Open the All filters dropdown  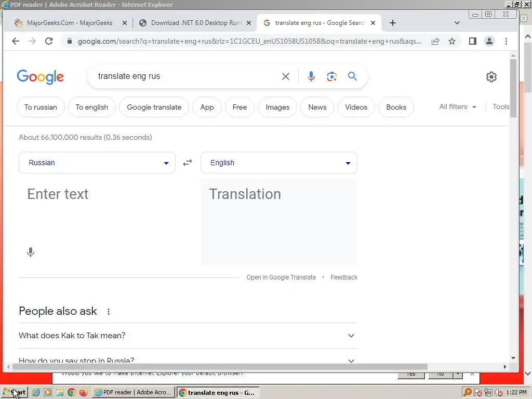point(458,107)
